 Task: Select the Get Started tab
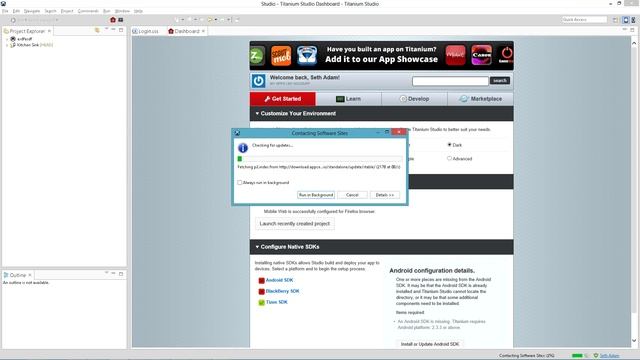tap(282, 99)
